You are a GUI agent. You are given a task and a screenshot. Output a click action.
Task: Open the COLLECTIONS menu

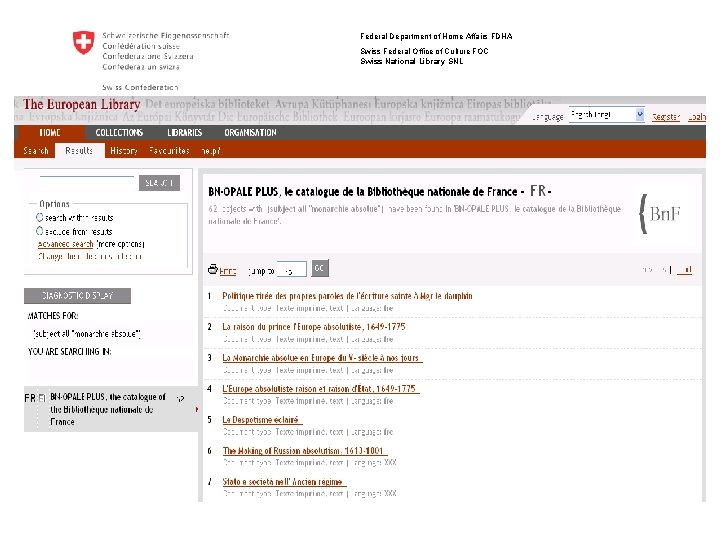(119, 133)
